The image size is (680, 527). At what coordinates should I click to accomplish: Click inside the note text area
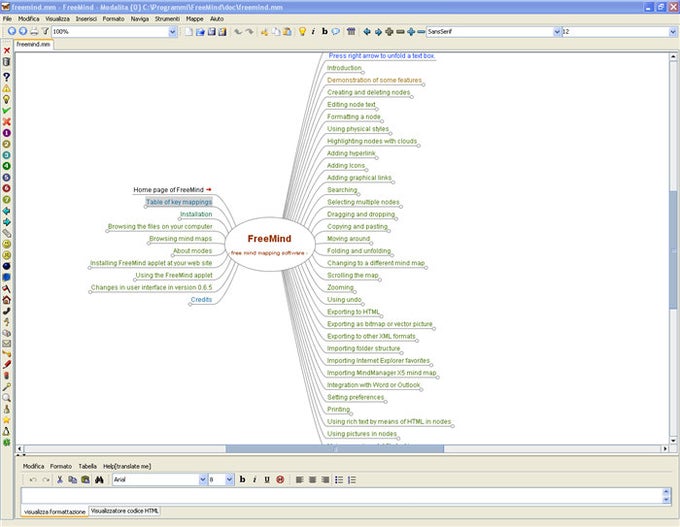tap(342, 496)
